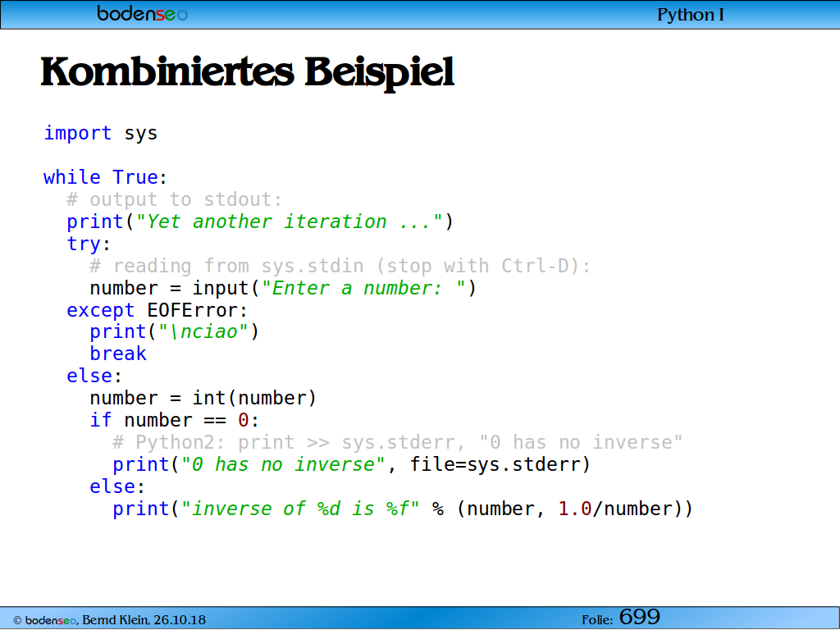Click the '# output to stdout:' comment
840x630 pixels.
pyautogui.click(x=174, y=199)
